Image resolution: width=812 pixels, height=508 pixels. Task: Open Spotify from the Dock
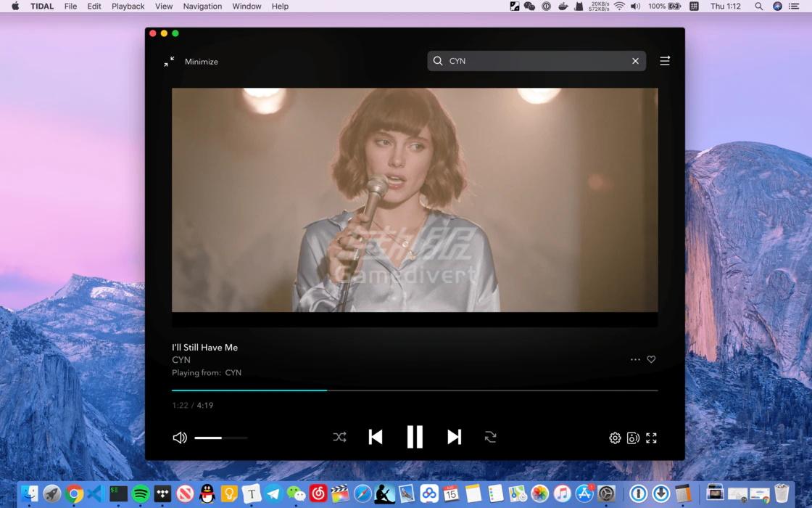click(141, 493)
